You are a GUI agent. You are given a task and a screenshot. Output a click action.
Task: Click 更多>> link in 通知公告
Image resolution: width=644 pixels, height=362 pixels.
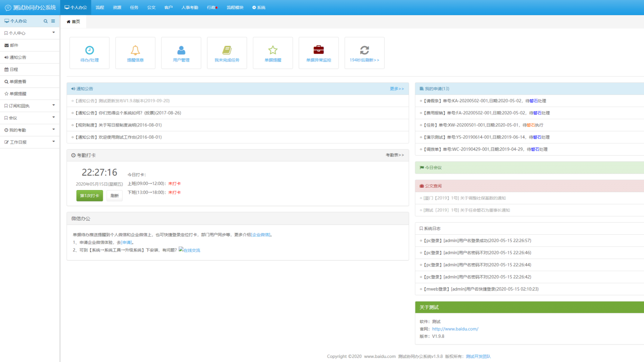click(396, 89)
